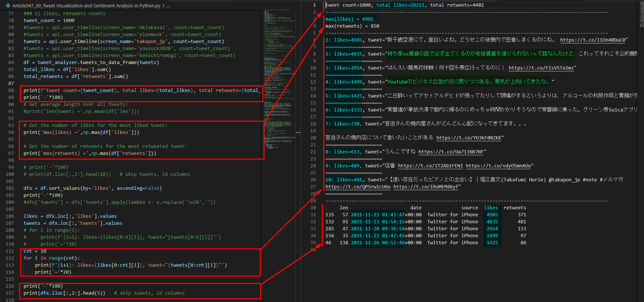Click the '### 1) likes, retweets counts' comment
This screenshot has width=644, height=302.
(x=64, y=14)
